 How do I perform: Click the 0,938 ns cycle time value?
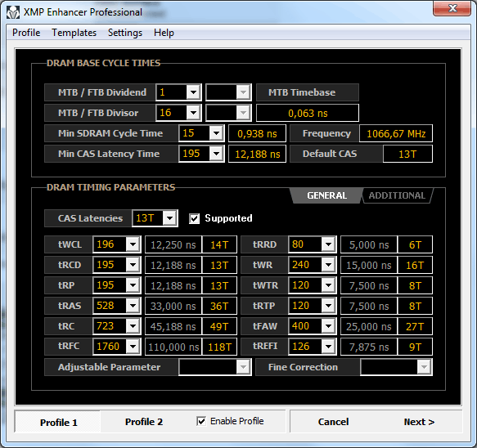tap(257, 133)
